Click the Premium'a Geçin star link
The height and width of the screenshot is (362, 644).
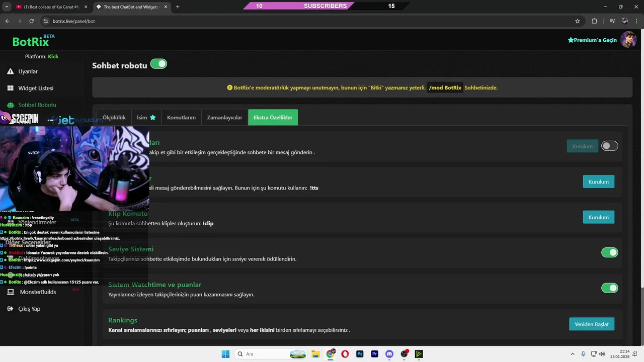pyautogui.click(x=592, y=40)
